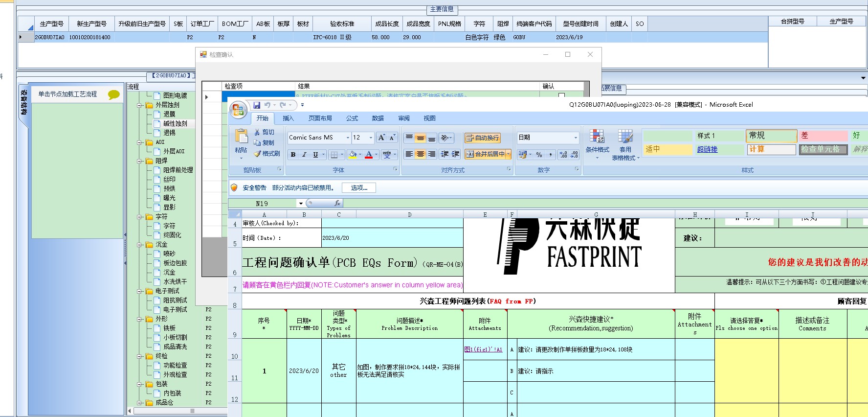Apply comma style number format
The height and width of the screenshot is (417, 868).
point(551,155)
